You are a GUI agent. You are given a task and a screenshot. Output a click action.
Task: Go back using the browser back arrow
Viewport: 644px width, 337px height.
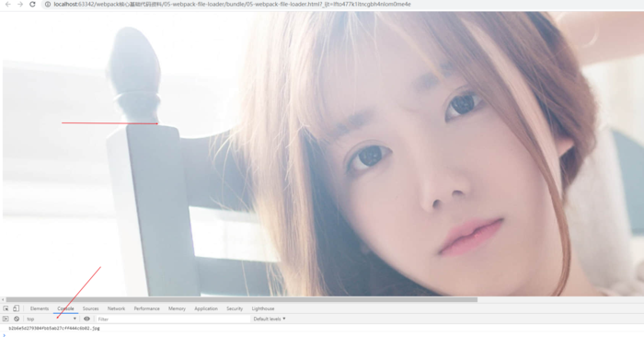click(7, 4)
